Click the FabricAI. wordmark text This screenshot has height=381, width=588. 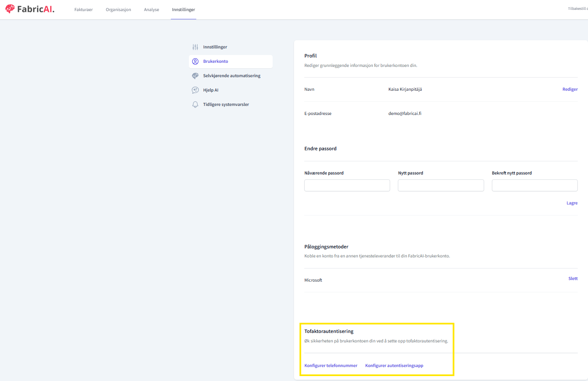pos(36,9)
